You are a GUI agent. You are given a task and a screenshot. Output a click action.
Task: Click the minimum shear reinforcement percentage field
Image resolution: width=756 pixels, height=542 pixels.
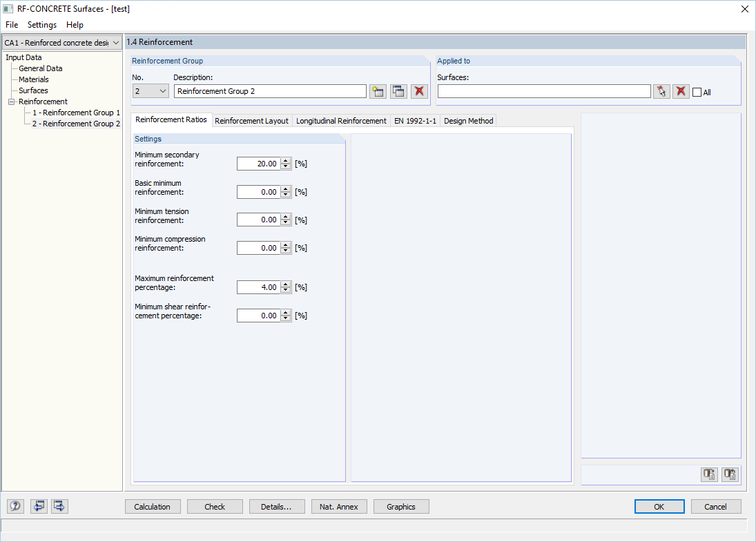[259, 316]
